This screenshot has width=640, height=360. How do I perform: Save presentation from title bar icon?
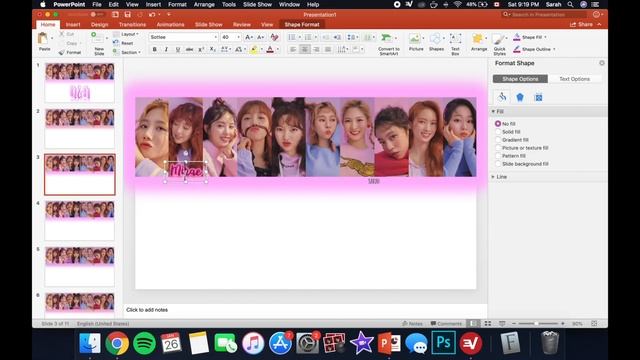pos(128,15)
